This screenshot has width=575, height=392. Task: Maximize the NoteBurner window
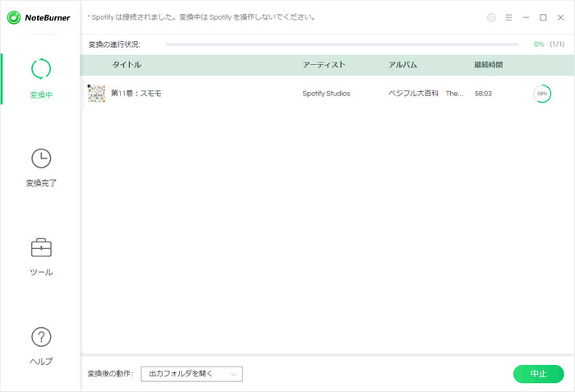click(543, 17)
